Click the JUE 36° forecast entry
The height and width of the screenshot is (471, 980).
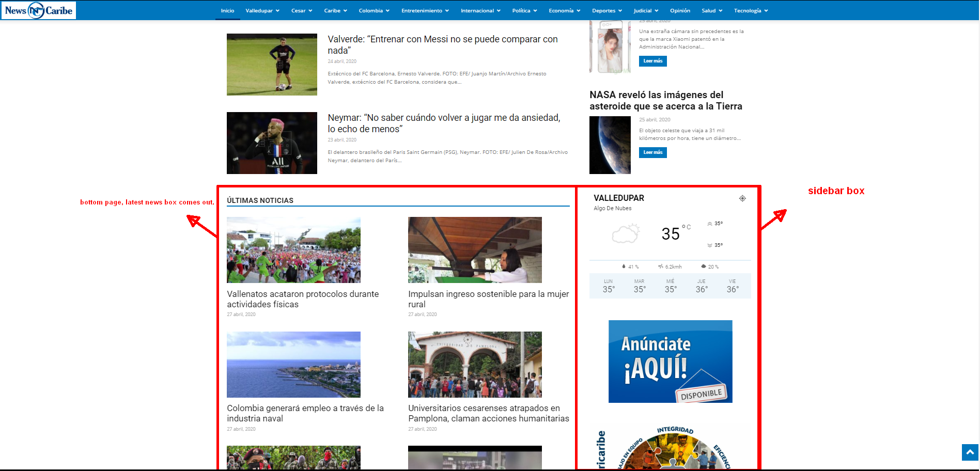(702, 286)
